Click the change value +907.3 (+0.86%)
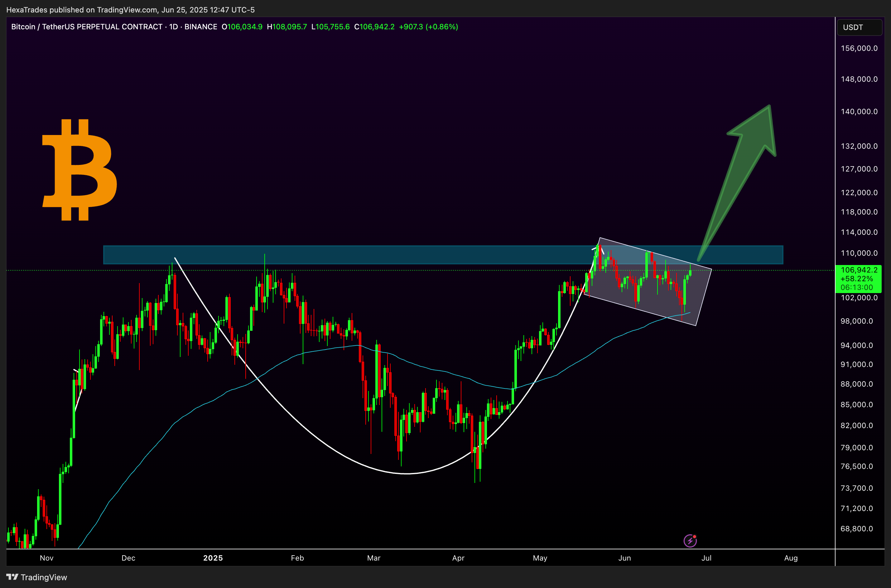The height and width of the screenshot is (588, 891). click(x=428, y=27)
